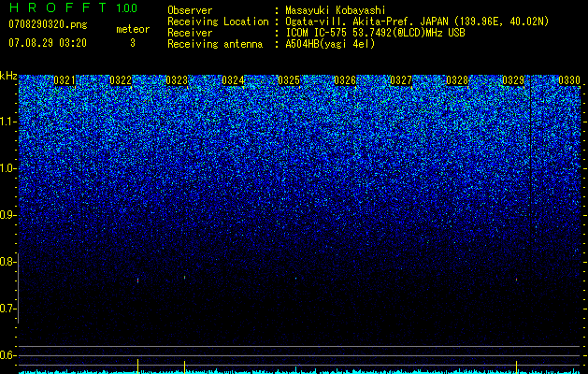588x374 pixels.
Task: Click the 0326 time marker
Action: (345, 80)
